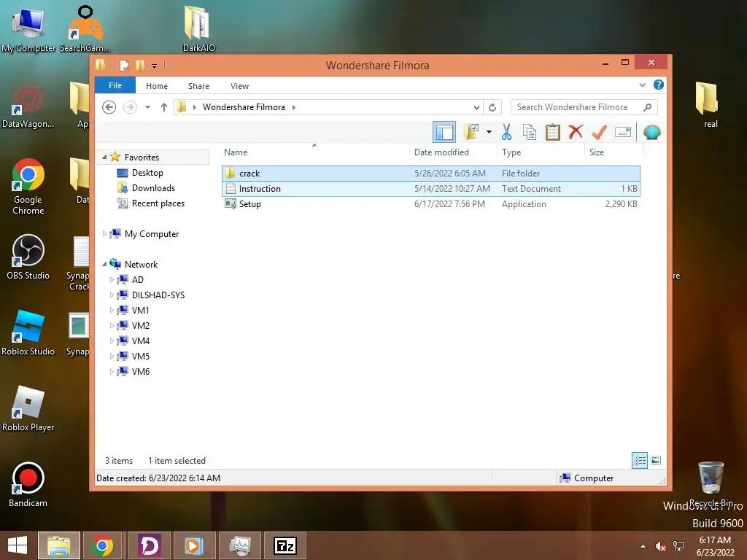
Task: Select the crack folder
Action: (x=430, y=174)
